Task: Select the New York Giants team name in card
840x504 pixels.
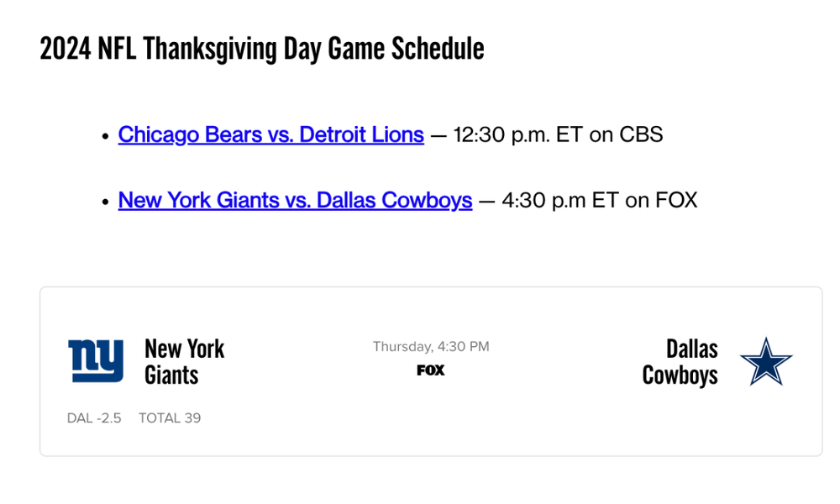Action: point(184,361)
